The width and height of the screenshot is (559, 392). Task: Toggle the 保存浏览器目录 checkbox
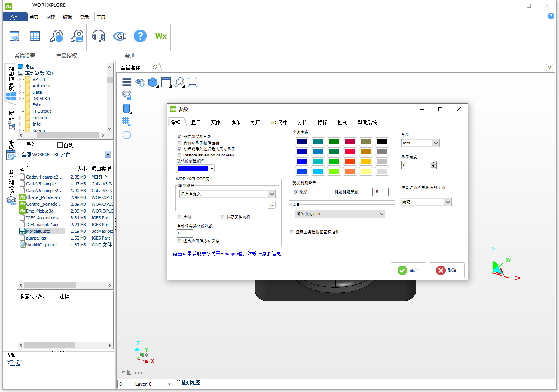179,136
